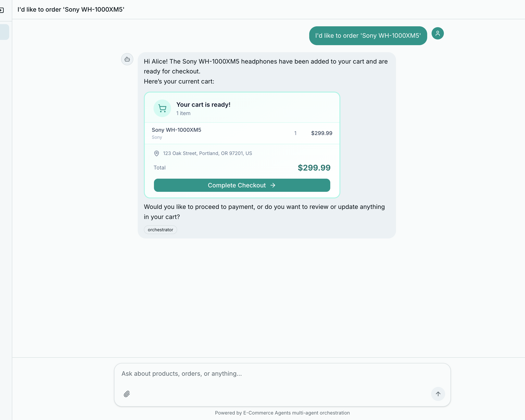
Task: Click the 'Powered by E-Commerce Agents' footer link
Action: 282,413
